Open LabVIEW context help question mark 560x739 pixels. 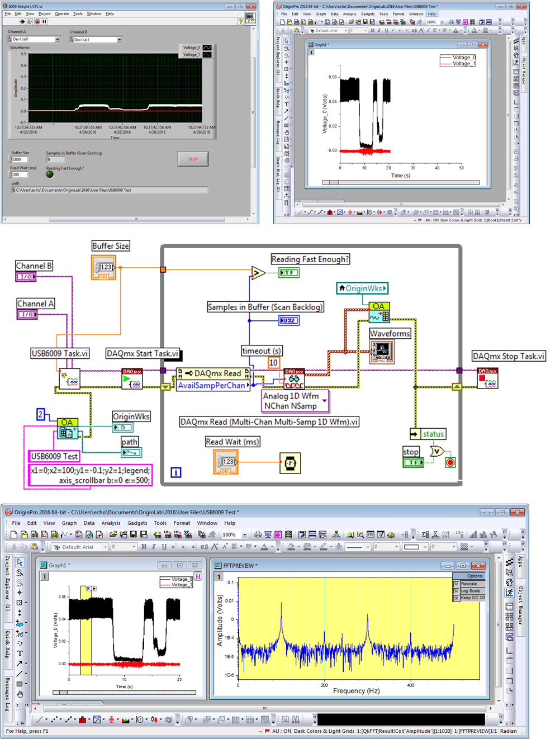coord(240,21)
